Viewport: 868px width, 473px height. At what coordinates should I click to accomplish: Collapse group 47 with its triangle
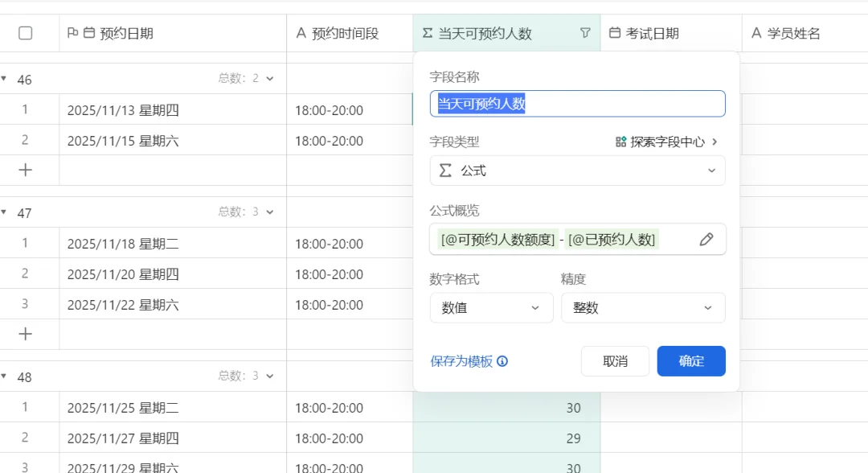(4, 212)
